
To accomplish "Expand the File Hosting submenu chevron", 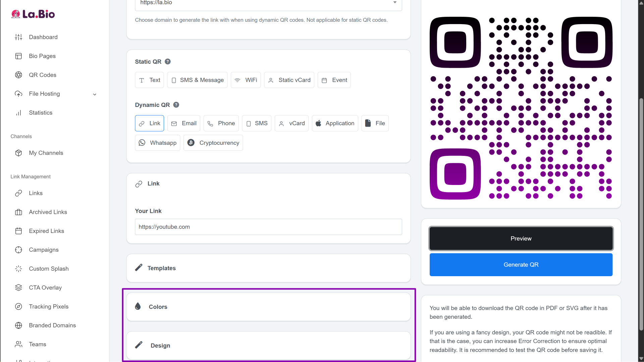I will point(95,94).
